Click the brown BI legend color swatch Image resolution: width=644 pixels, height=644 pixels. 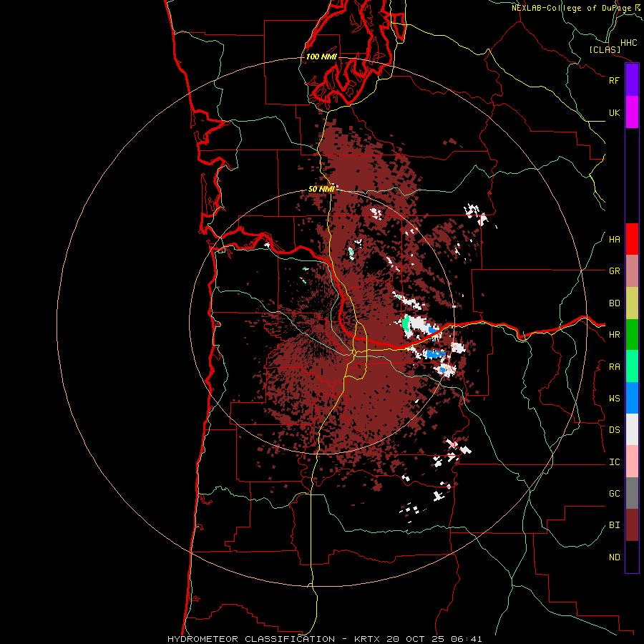coord(632,525)
